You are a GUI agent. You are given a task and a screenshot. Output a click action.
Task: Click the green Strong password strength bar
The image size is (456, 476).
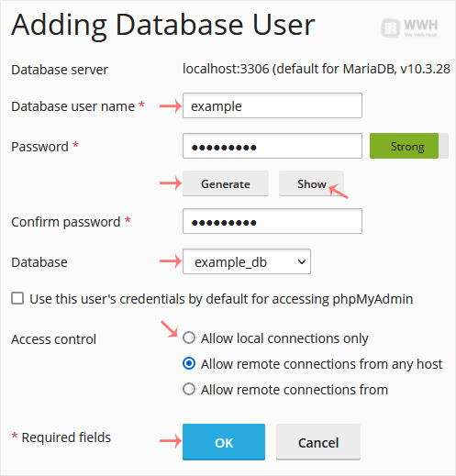[404, 146]
